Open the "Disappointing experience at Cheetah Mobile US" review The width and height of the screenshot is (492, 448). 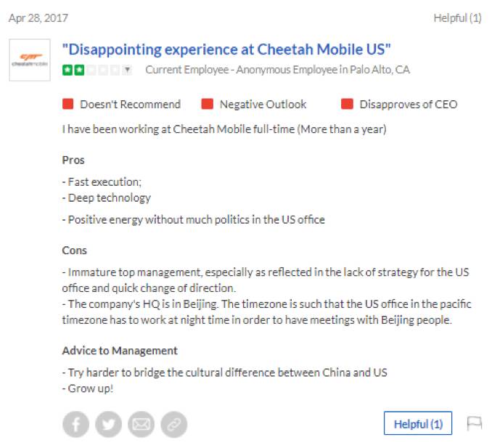pos(226,50)
